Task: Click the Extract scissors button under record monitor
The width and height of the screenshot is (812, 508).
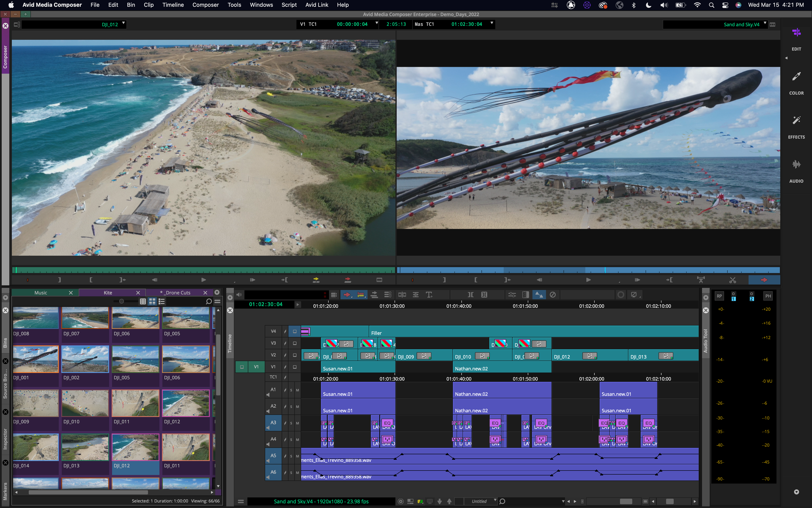Action: tap(732, 280)
